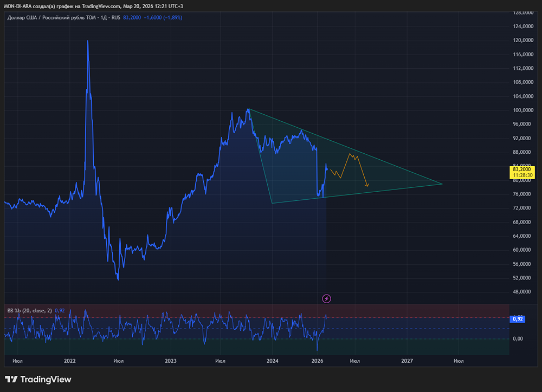Click the 52,0000 price axis level

(x=523, y=278)
